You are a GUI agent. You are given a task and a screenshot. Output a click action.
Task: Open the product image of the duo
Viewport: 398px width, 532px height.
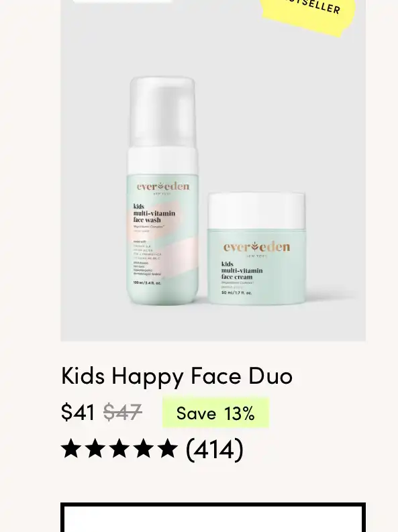(213, 170)
